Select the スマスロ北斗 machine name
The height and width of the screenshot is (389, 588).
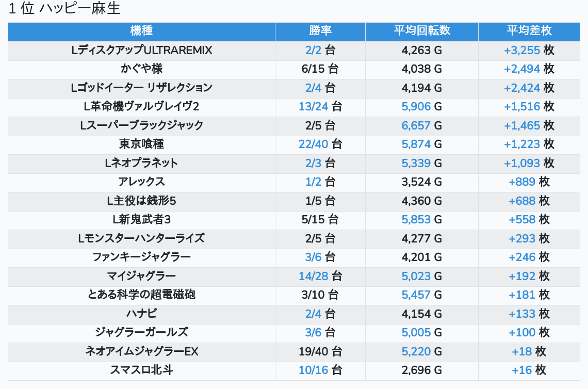click(141, 370)
